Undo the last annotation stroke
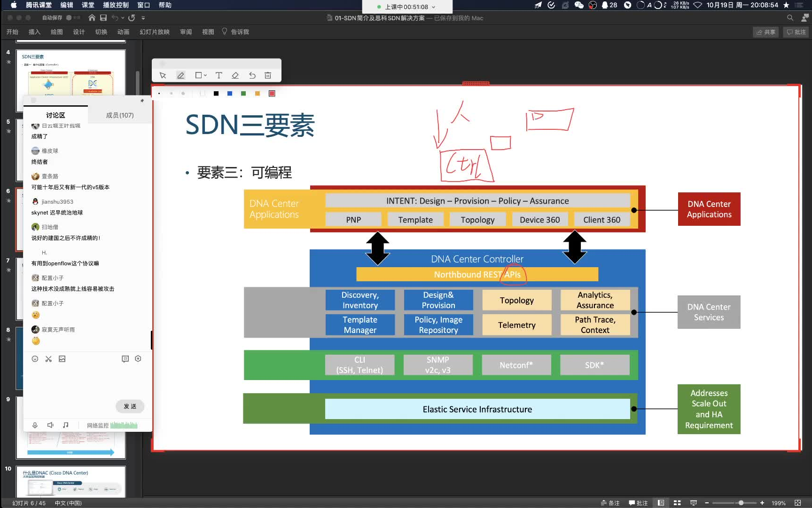The width and height of the screenshot is (812, 508). [x=252, y=75]
